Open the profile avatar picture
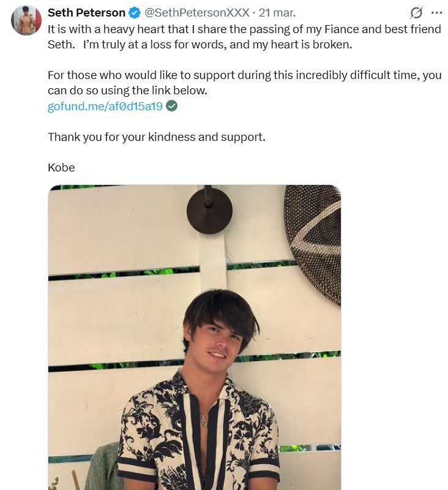 pyautogui.click(x=26, y=20)
